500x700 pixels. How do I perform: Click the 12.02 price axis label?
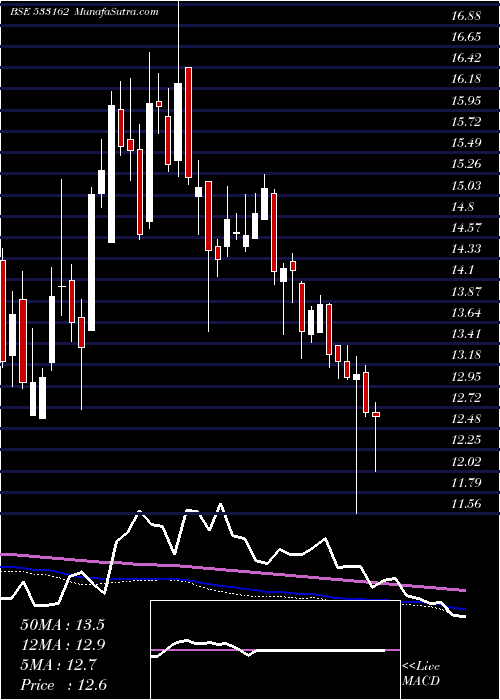pos(466,462)
